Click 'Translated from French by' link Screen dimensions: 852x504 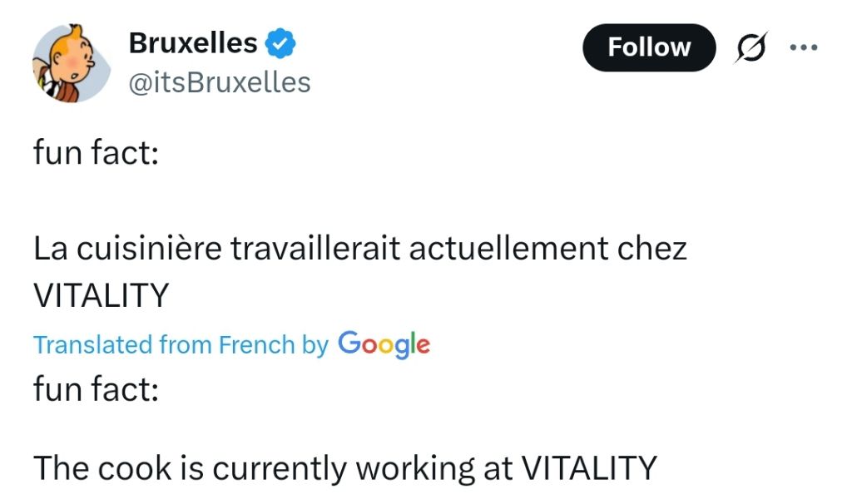(x=181, y=345)
